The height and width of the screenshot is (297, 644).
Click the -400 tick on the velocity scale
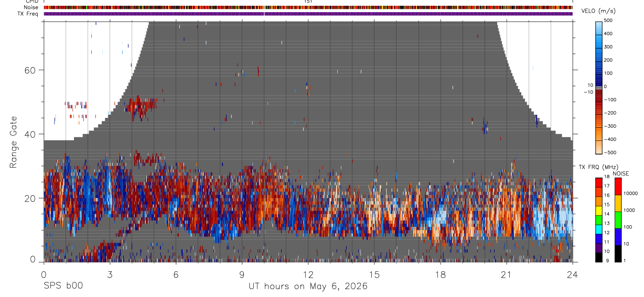pyautogui.click(x=611, y=139)
